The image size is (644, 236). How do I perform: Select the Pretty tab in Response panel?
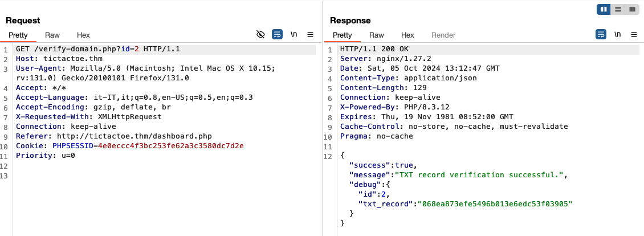point(343,35)
